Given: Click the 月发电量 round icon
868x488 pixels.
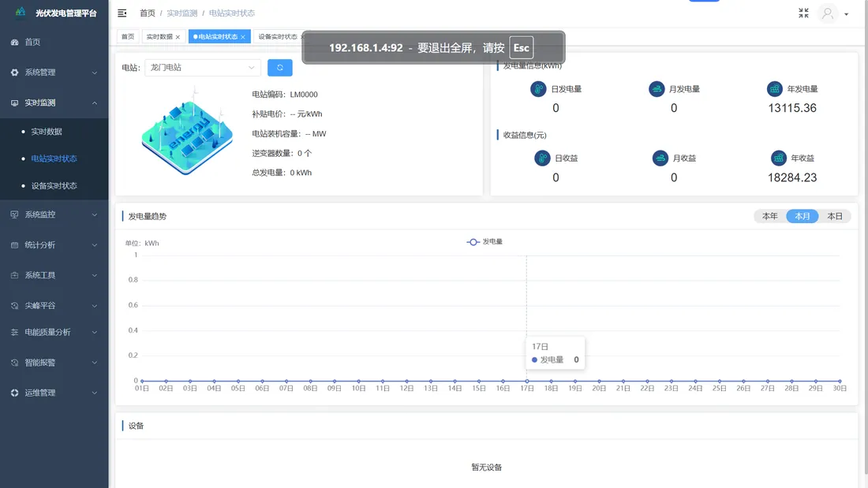Looking at the screenshot, I should (657, 88).
